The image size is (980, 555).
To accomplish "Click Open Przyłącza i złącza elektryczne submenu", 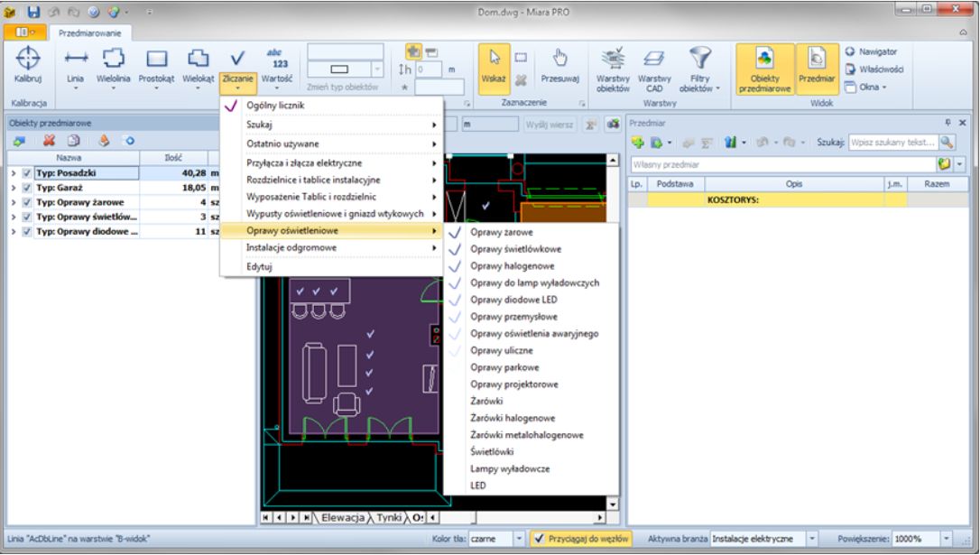I will click(332, 162).
